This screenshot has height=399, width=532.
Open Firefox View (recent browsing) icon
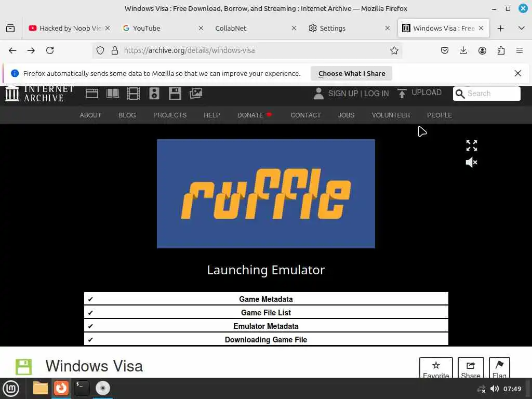(10, 28)
